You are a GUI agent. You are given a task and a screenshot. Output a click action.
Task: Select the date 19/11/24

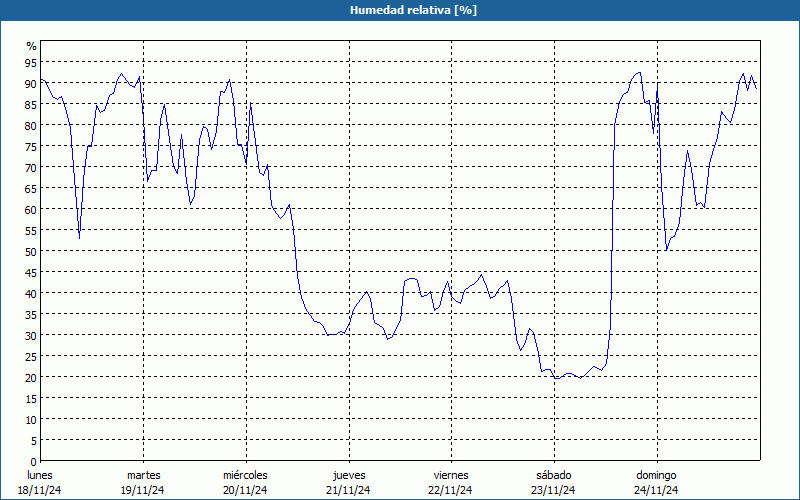tap(143, 490)
